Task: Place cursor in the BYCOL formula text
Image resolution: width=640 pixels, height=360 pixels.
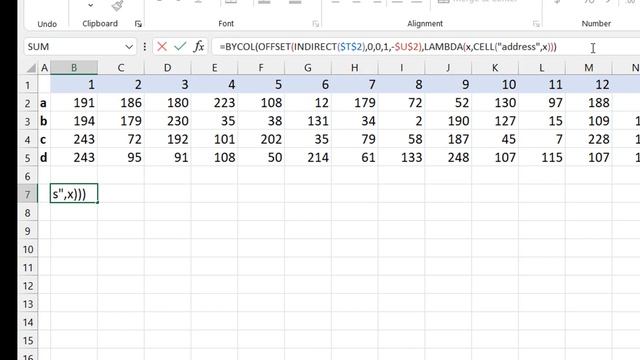Action: coord(388,47)
